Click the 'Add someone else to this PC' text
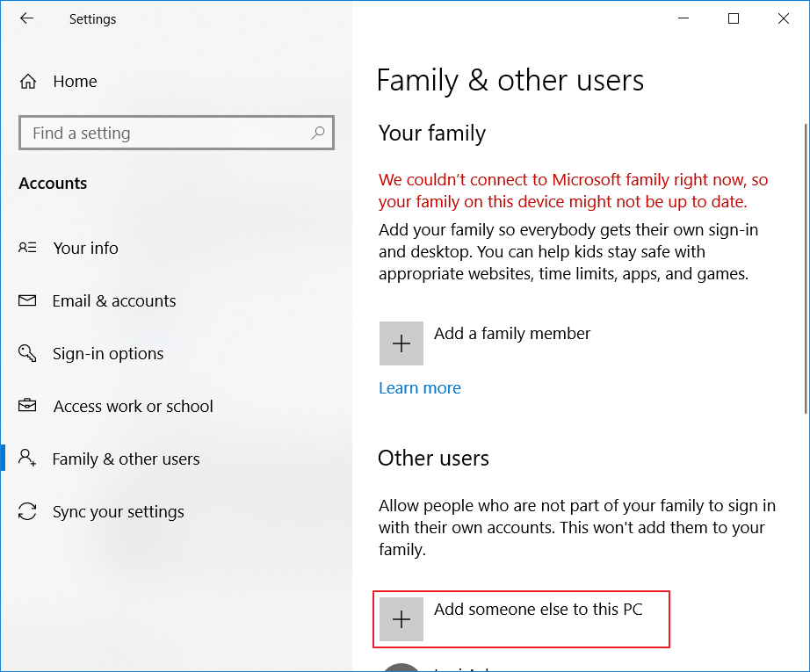 [538, 609]
